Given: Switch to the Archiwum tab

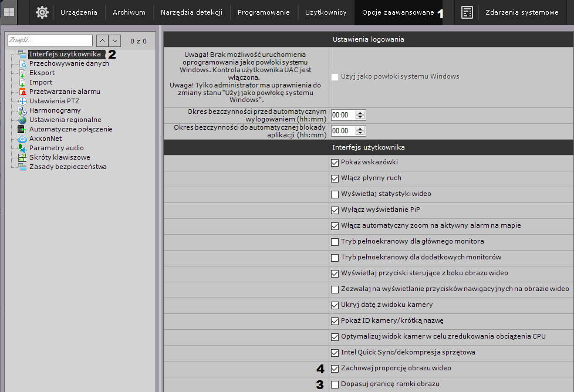Looking at the screenshot, I should tap(129, 12).
